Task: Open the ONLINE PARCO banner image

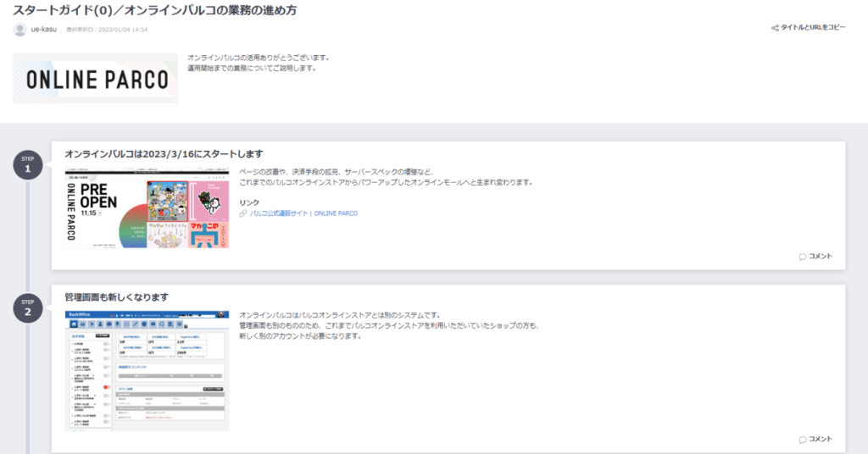Action: click(x=95, y=79)
